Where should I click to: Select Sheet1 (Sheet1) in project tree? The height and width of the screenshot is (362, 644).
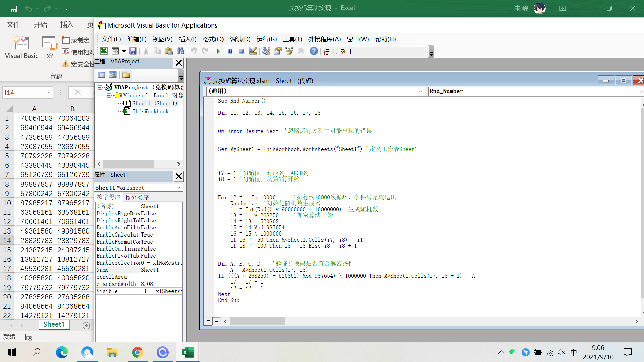point(154,103)
